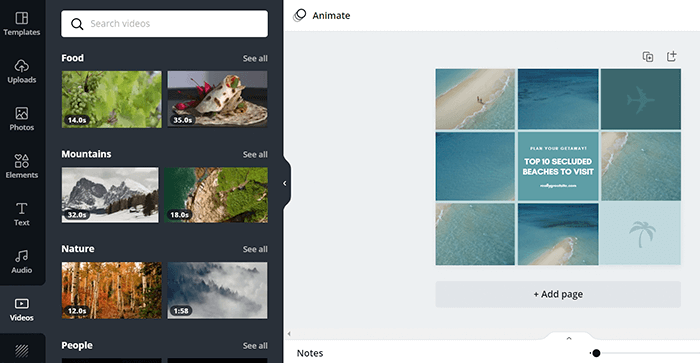Expand the notes panel chevron

[x=569, y=338]
